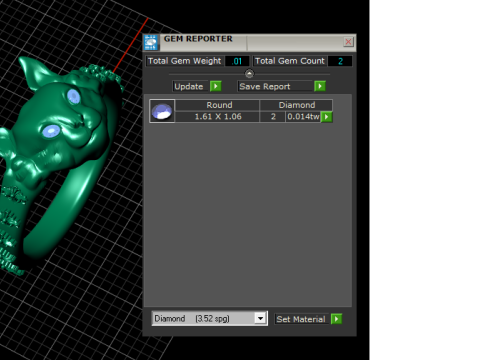
Task: Click the green arrow next to Set Material
Action: click(x=337, y=319)
